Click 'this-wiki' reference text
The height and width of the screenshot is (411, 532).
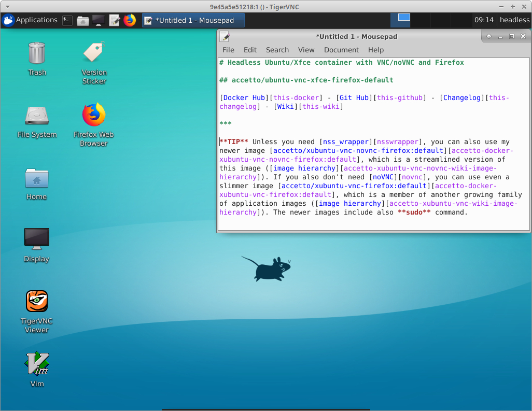pyautogui.click(x=321, y=106)
